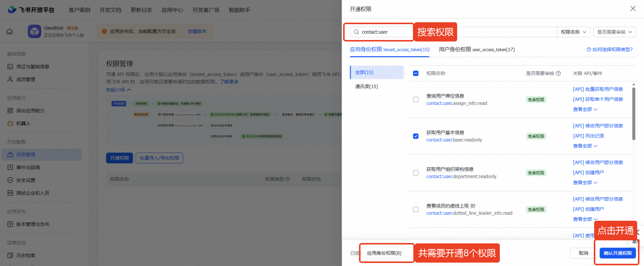The image size is (644, 266).
Task: Click the 测试企业和人员 icon
Action: pyautogui.click(x=10, y=193)
